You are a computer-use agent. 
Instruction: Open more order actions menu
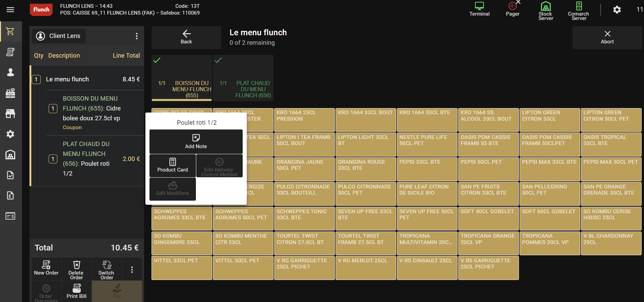[132, 269]
